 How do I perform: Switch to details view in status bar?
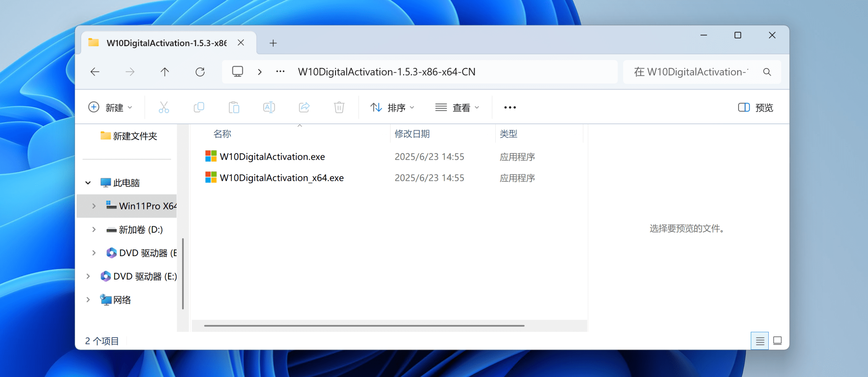(x=760, y=341)
